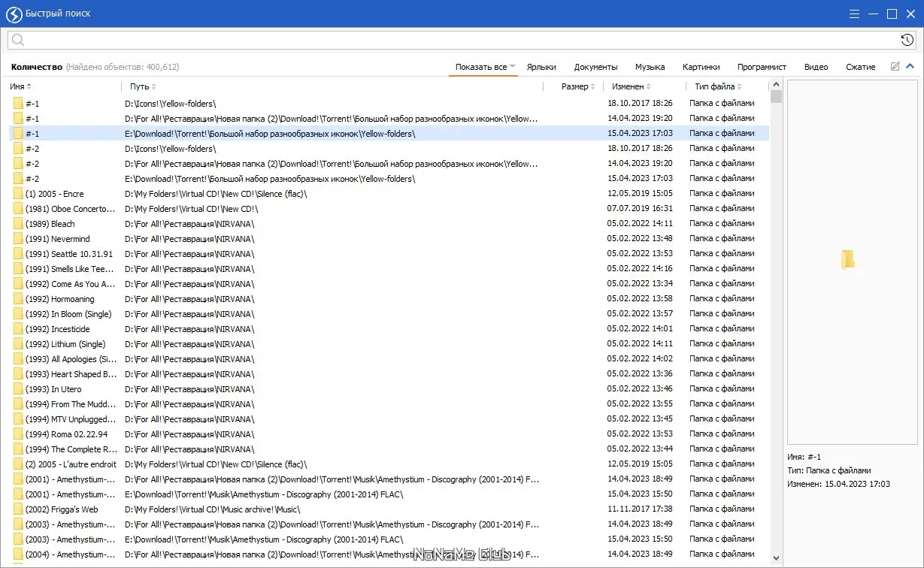The width and height of the screenshot is (924, 568).
Task: Click the lightning bolt app logo
Action: tap(14, 14)
